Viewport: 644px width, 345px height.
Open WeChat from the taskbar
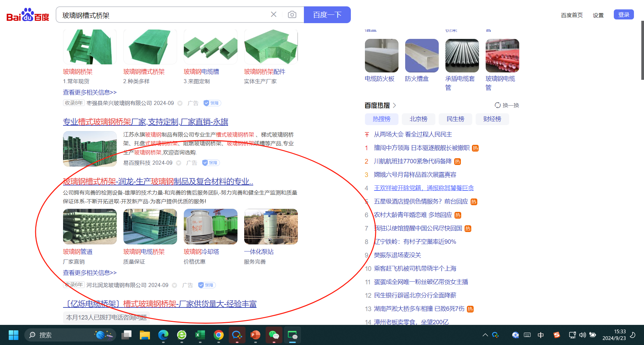coord(274,335)
